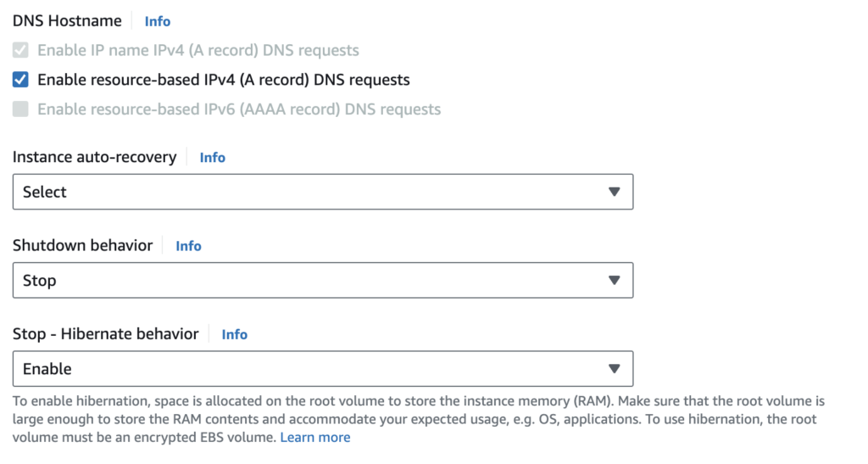Click Info beside Instance auto-recovery
Viewport: 868px width, 464px height.
pyautogui.click(x=212, y=158)
